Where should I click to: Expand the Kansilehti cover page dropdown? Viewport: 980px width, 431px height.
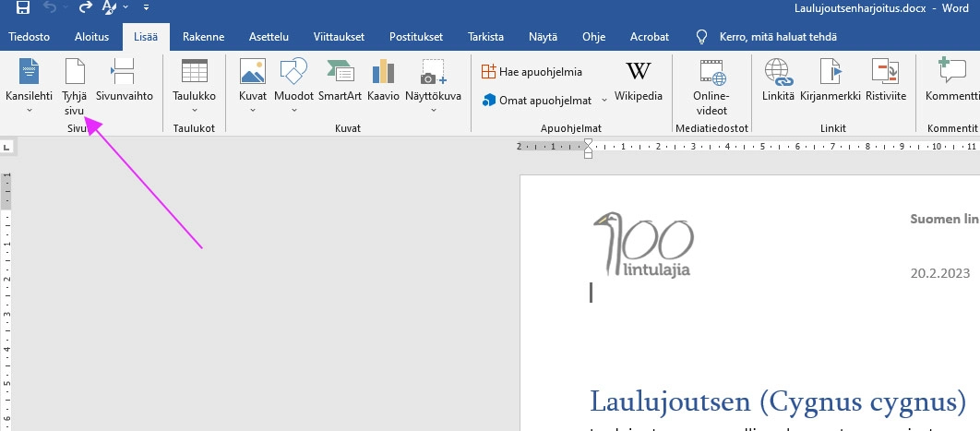29,110
